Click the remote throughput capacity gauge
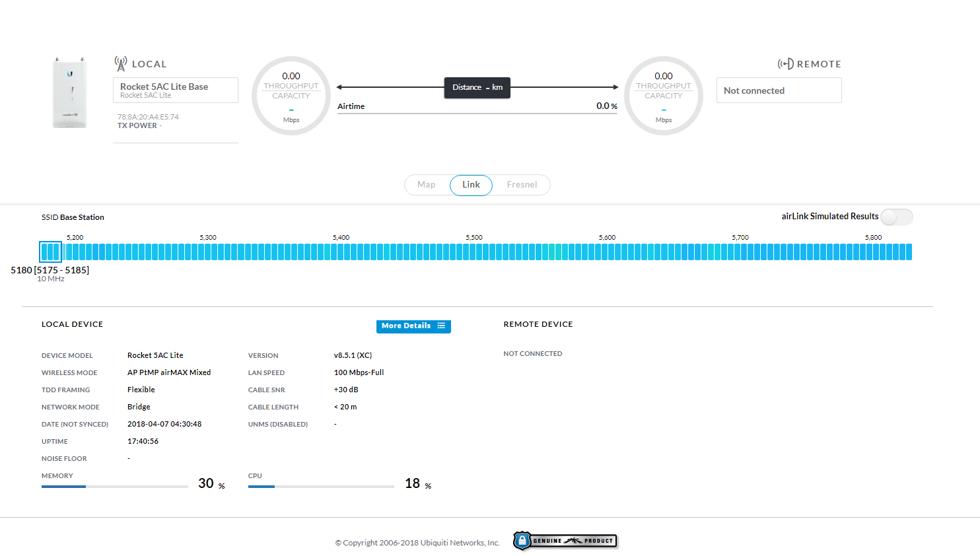Screen dimensions: 980x556 click(664, 96)
